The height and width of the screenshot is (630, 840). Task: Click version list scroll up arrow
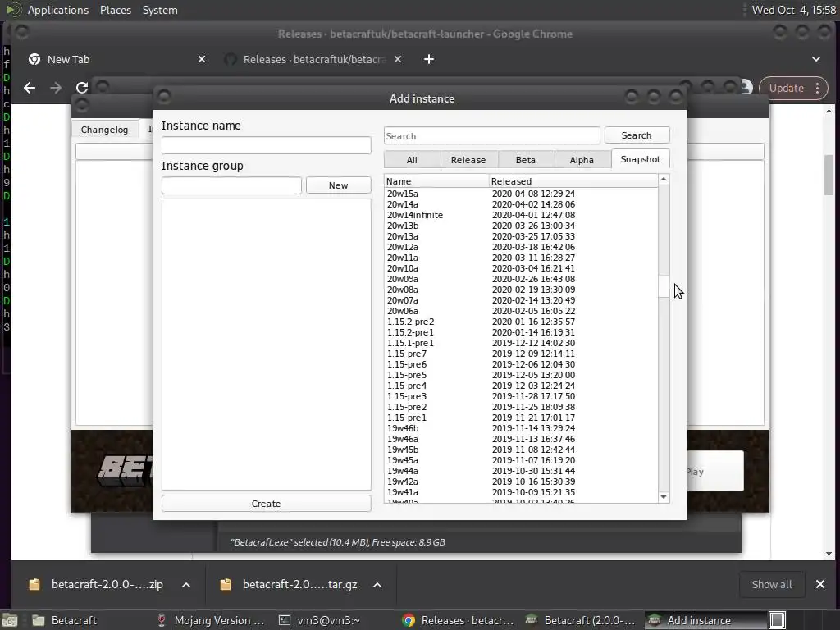(x=664, y=180)
